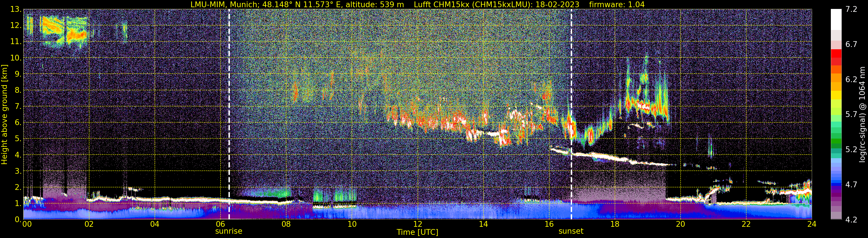Click the white top segment of the colorbar
The image size is (868, 238).
pyautogui.click(x=836, y=20)
